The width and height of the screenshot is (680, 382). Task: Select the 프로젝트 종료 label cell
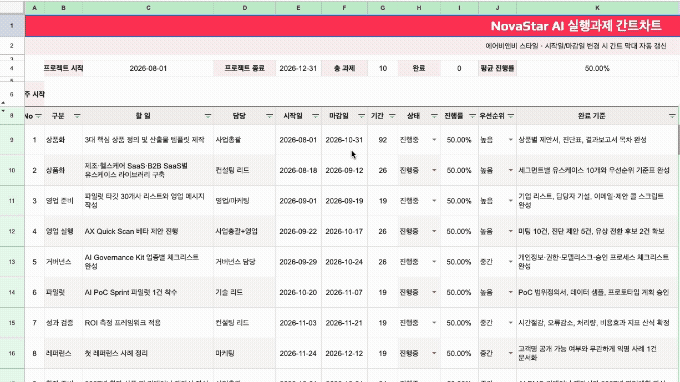point(245,68)
